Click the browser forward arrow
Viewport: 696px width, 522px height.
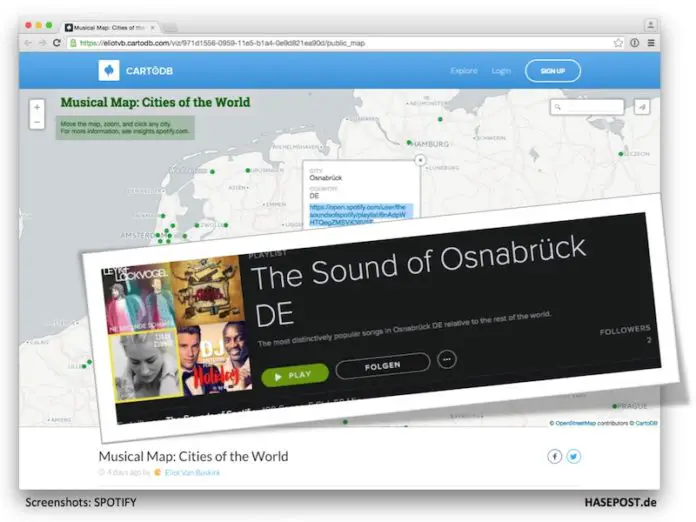[42, 43]
